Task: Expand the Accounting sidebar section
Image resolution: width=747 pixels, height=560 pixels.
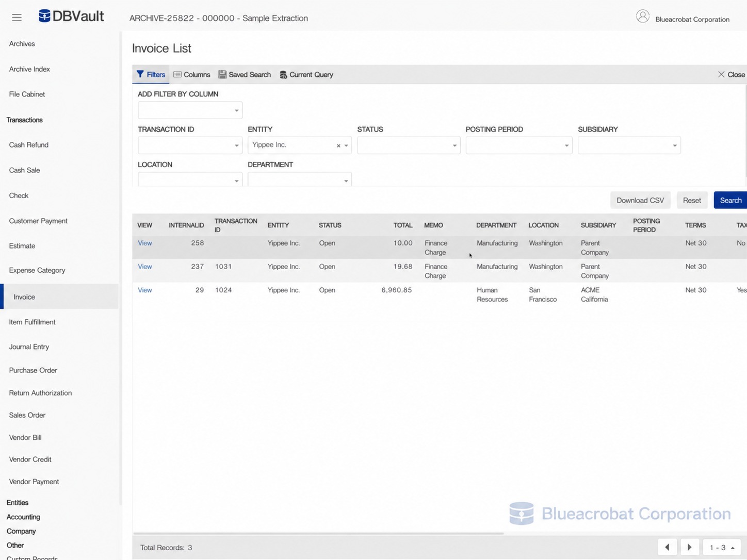Action: [23, 517]
